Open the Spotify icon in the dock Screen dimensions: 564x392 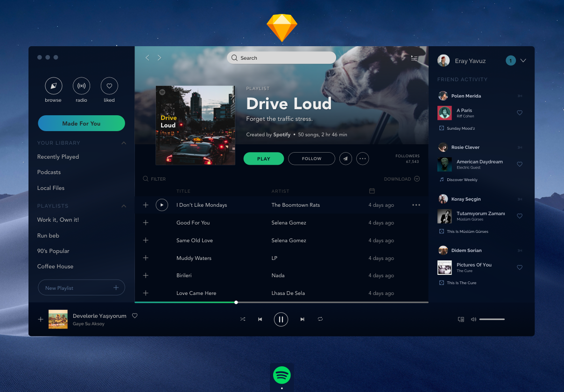coord(282,375)
